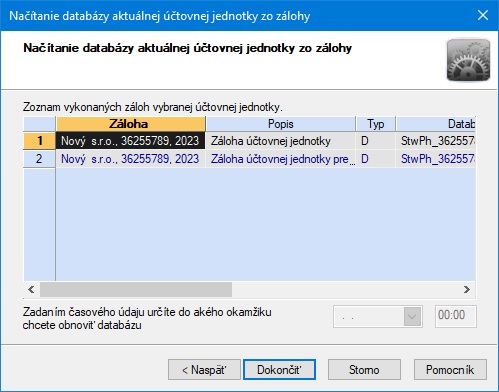The height and width of the screenshot is (392, 499).
Task: Click 'Záloha účtovnej jednotky pre...' description in row 2
Action: pyautogui.click(x=281, y=159)
